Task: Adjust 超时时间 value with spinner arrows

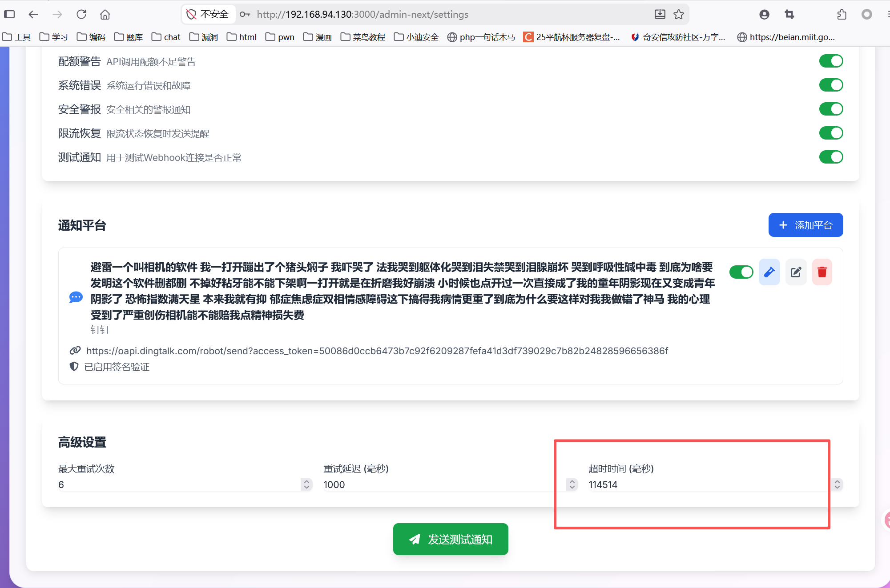Action: [x=837, y=484]
